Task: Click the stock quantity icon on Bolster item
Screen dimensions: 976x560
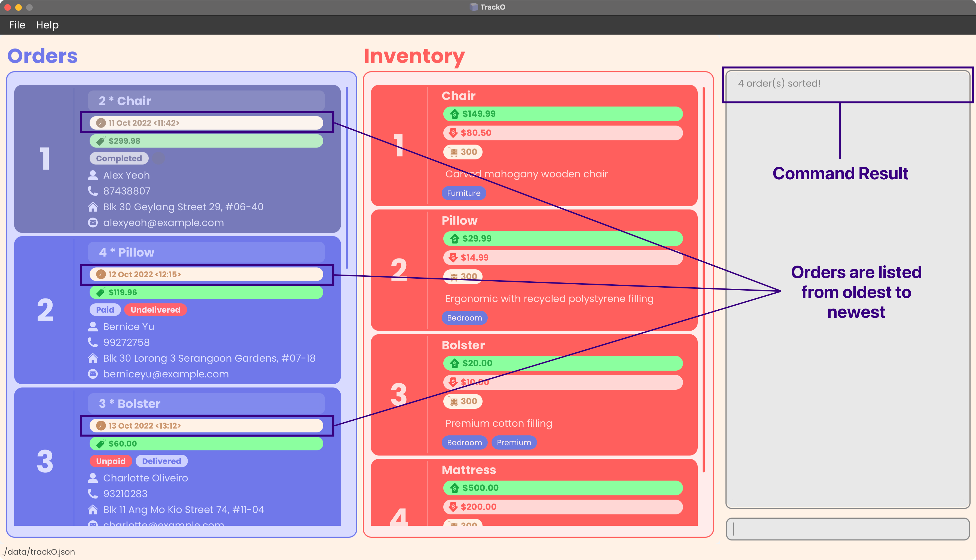Action: (454, 401)
